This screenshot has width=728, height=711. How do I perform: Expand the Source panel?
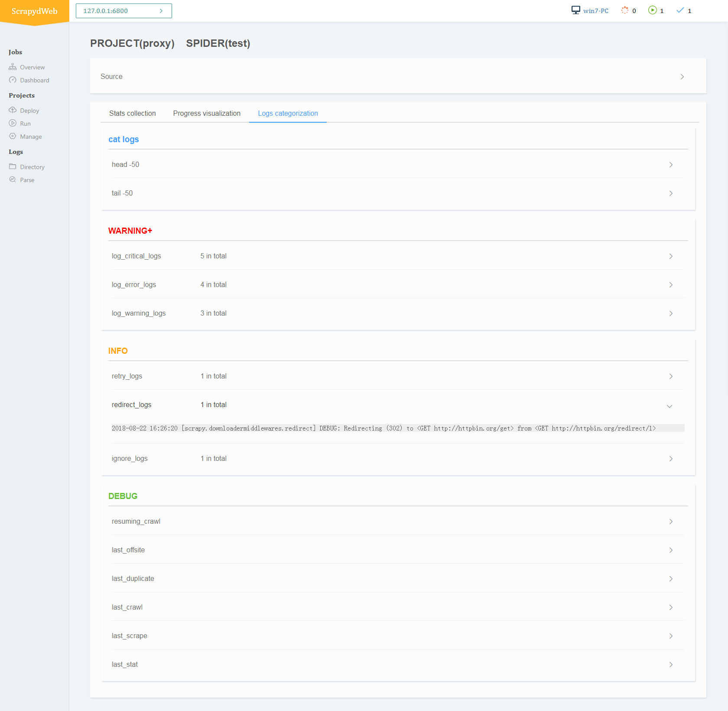pyautogui.click(x=398, y=76)
